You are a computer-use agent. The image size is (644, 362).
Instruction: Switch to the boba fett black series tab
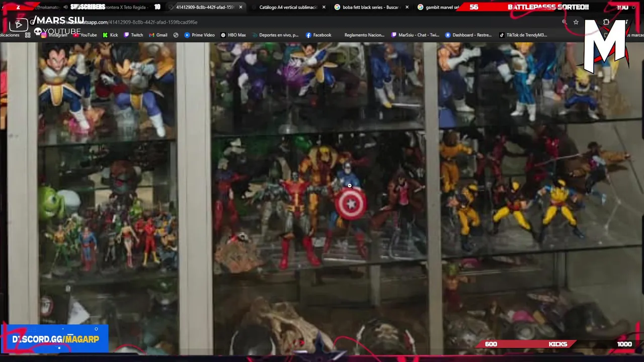[x=371, y=7]
